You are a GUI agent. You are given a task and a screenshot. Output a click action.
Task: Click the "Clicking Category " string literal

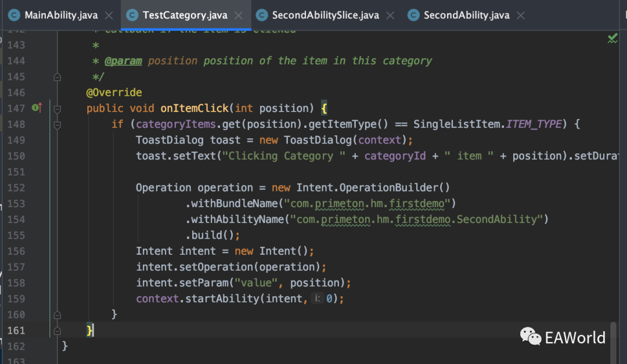coord(284,156)
